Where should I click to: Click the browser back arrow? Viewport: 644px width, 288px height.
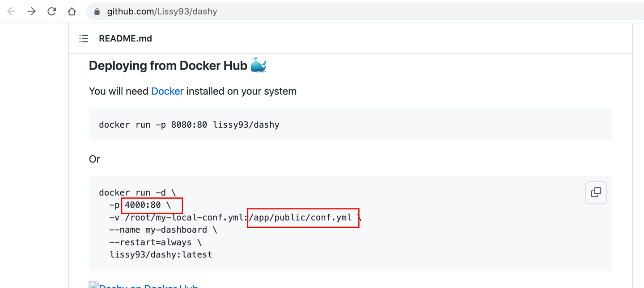tap(11, 12)
